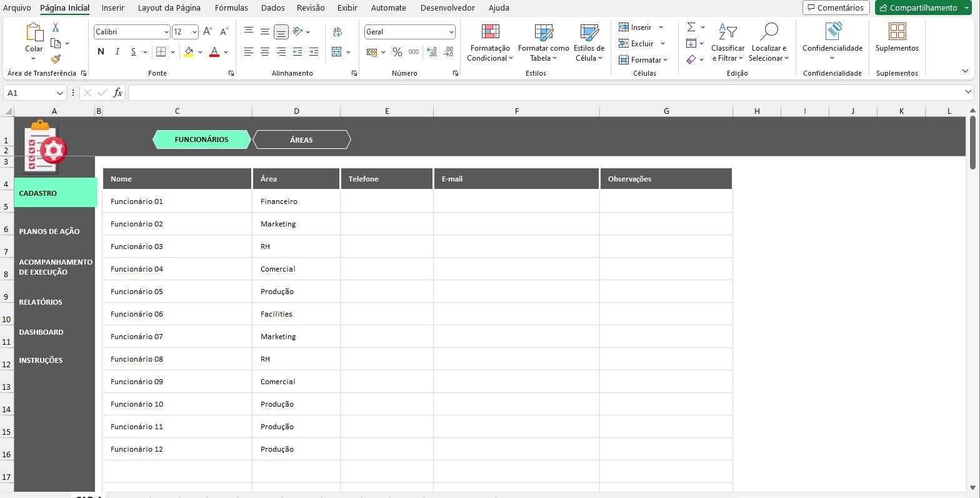Open the Fórmulas ribbon tab
Viewport: 980px width, 498px height.
pos(231,8)
